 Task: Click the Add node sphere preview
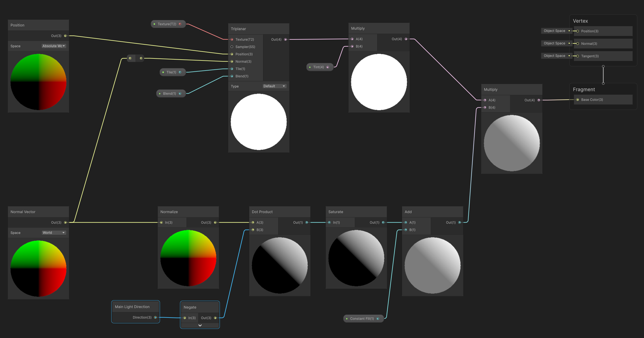pos(432,265)
